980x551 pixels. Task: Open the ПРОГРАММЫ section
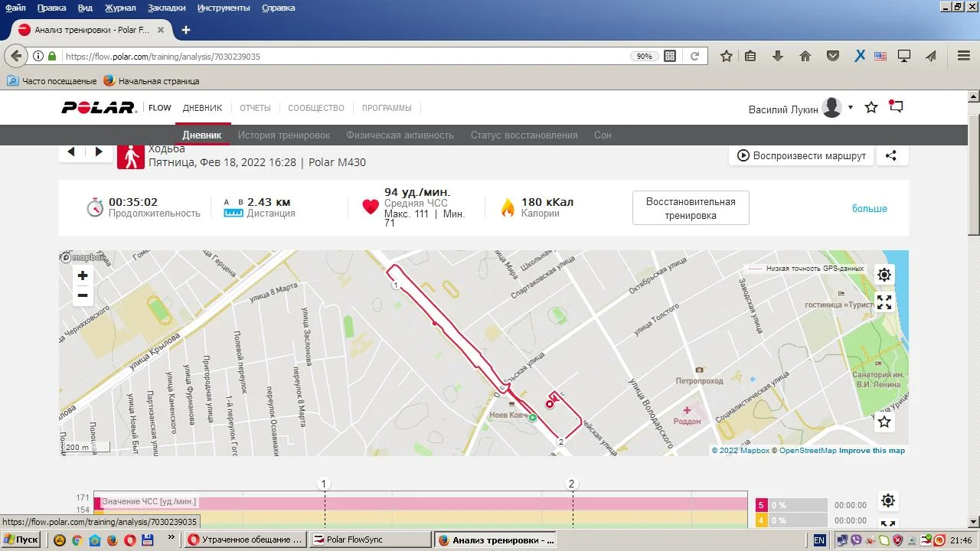(387, 108)
